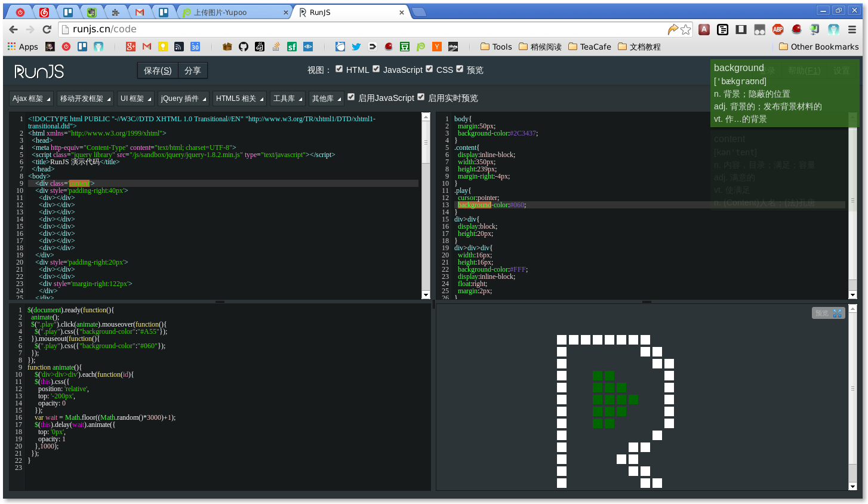
Task: Open the orange Y Hacker News bookmark
Action: (x=437, y=47)
